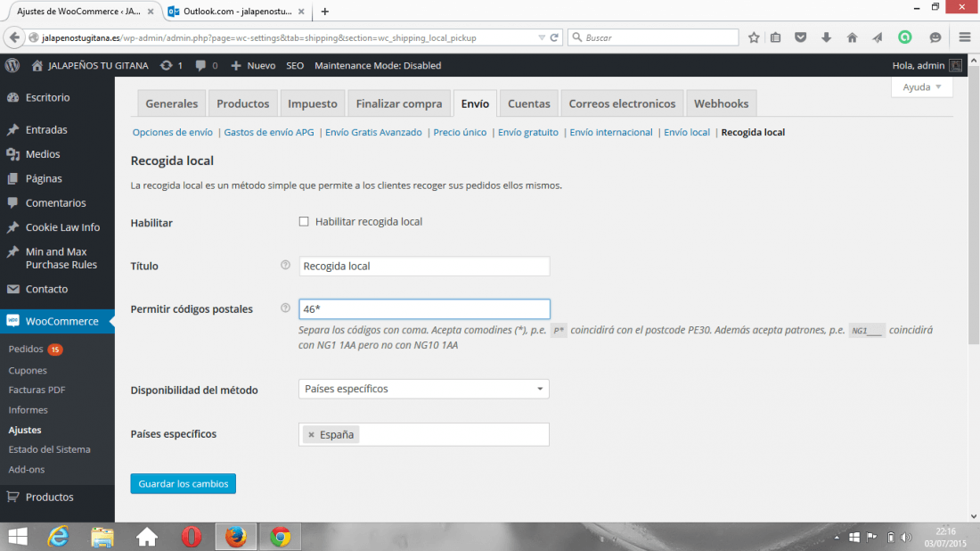The image size is (980, 551).
Task: Open Productos in the sidebar
Action: pyautogui.click(x=49, y=497)
